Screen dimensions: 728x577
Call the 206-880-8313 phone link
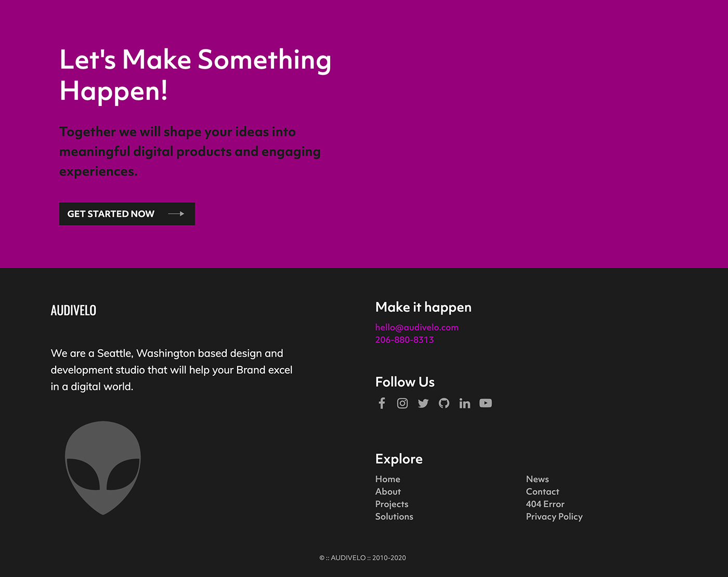click(405, 340)
